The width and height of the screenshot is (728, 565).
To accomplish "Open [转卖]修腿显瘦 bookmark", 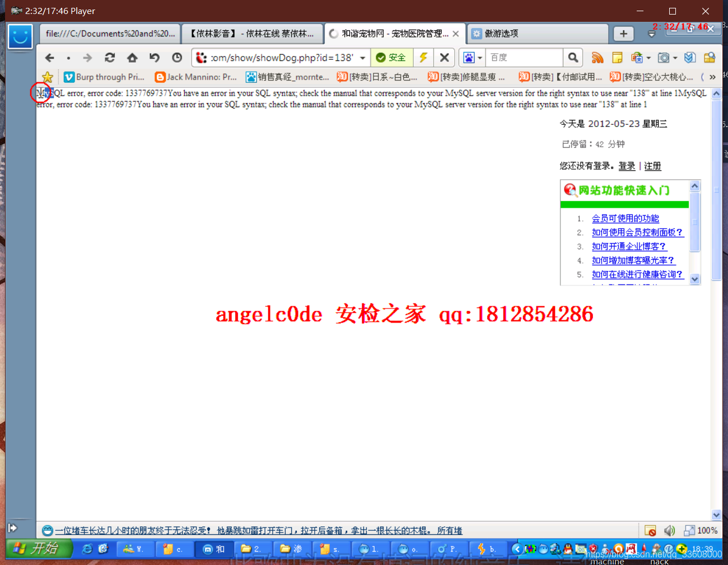I will [x=467, y=77].
